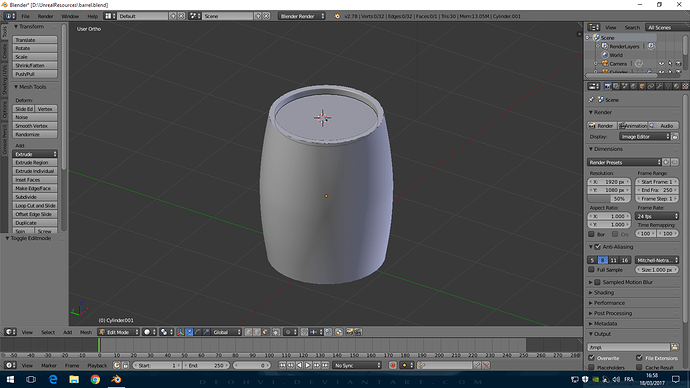Open the Modifiers wrench properties tab
The height and width of the screenshot is (388, 690).
tap(659, 86)
